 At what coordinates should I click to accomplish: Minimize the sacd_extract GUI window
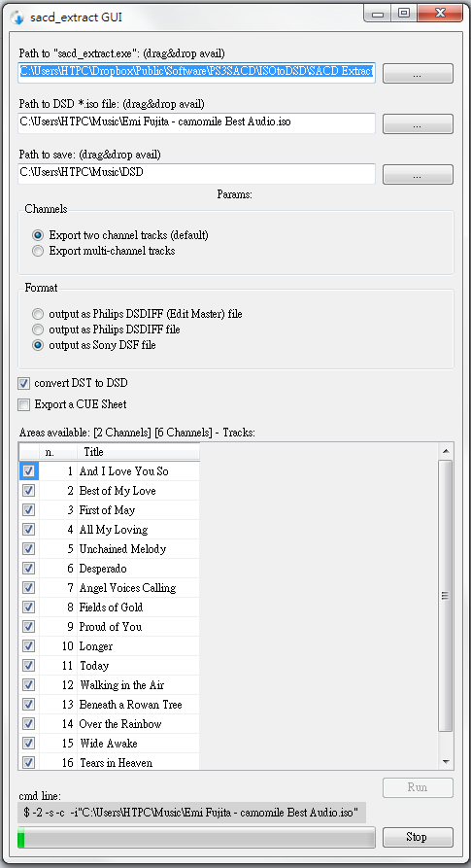click(x=378, y=14)
